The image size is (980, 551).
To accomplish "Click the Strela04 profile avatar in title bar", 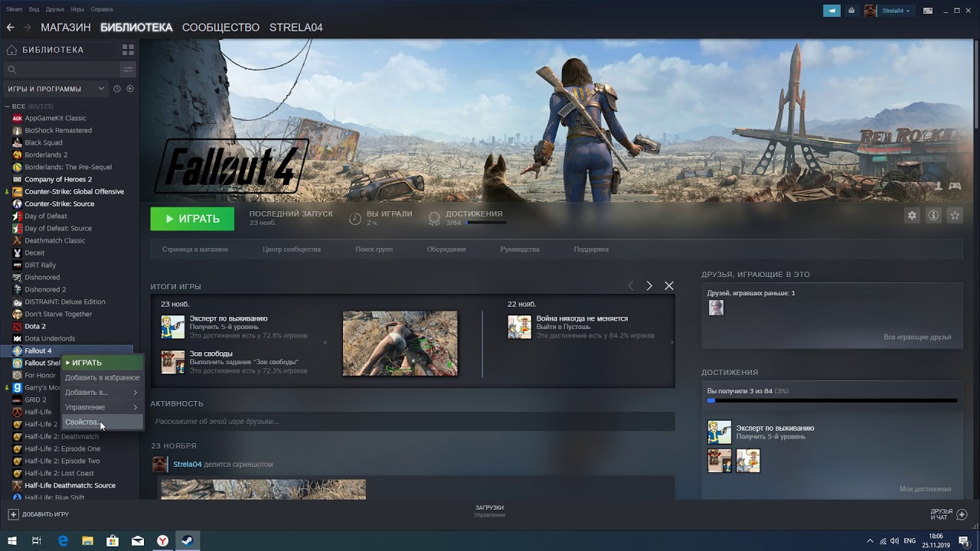I will (871, 11).
